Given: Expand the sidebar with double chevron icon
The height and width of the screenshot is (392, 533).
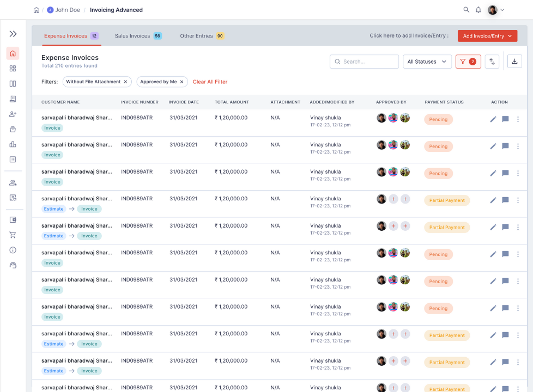Looking at the screenshot, I should 13,34.
